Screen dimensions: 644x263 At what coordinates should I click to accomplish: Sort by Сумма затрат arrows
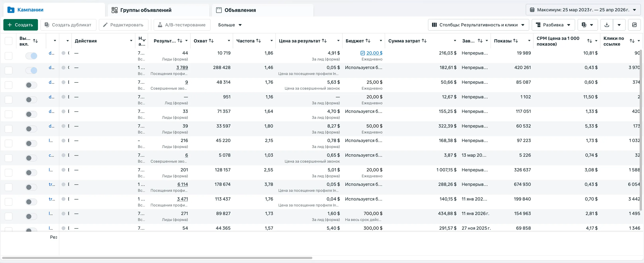pos(424,41)
